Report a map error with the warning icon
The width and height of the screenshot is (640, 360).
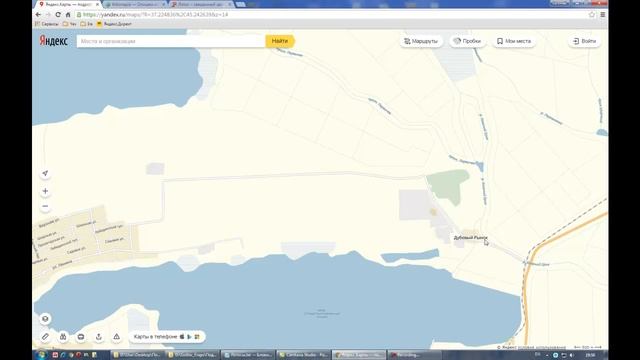point(116,337)
